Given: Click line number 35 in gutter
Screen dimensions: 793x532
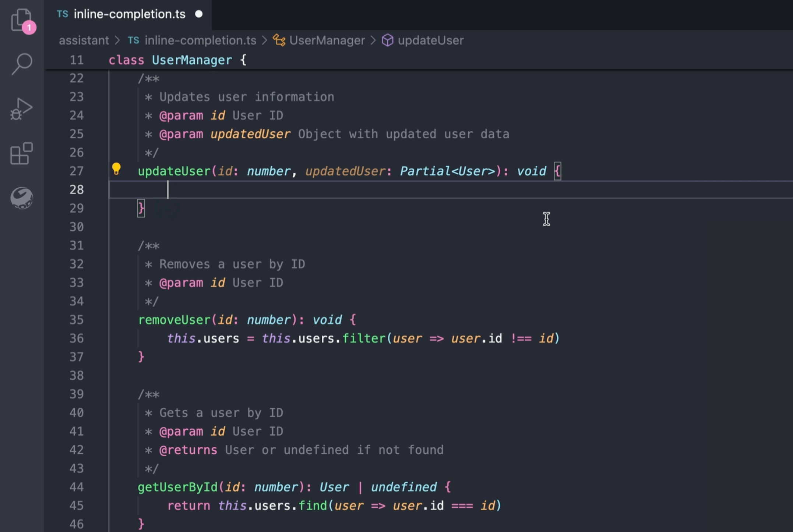Looking at the screenshot, I should pos(77,319).
